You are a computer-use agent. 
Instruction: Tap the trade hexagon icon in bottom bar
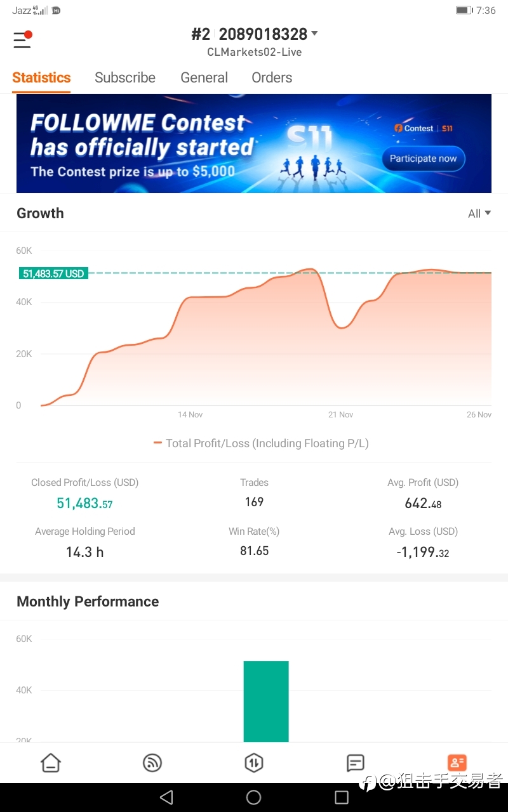(x=254, y=763)
